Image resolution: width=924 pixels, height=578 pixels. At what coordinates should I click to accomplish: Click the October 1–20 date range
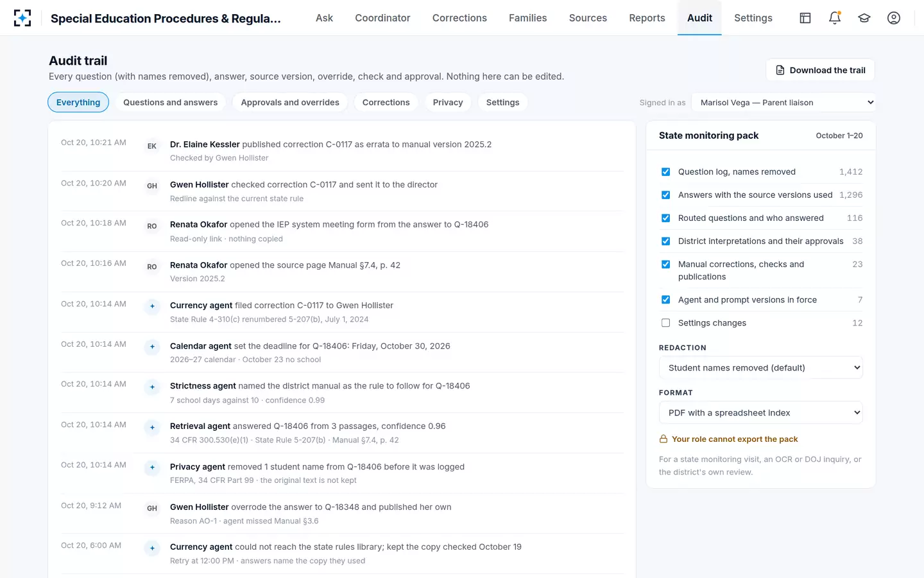click(839, 136)
